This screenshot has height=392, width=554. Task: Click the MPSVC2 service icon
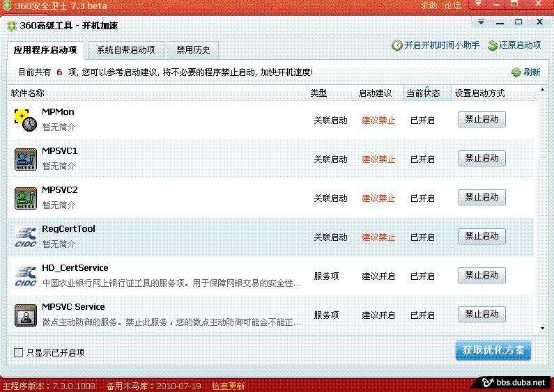click(26, 198)
